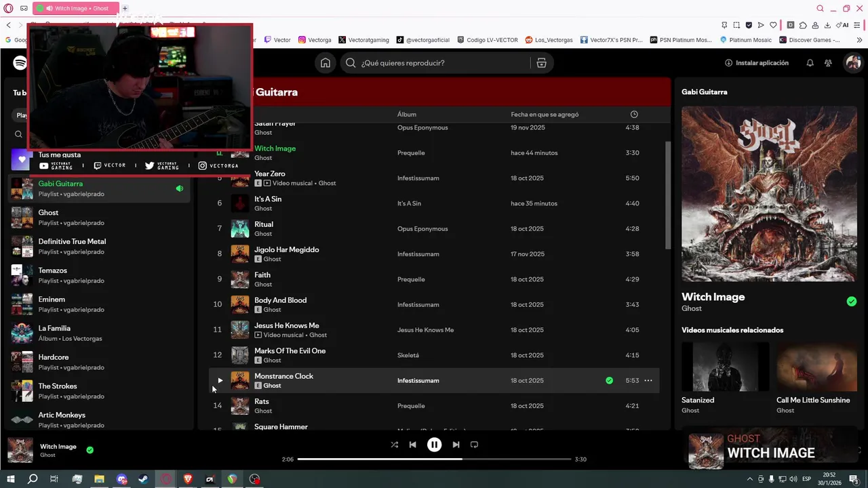
Task: Open Brave browser from the taskbar
Action: [x=188, y=479]
